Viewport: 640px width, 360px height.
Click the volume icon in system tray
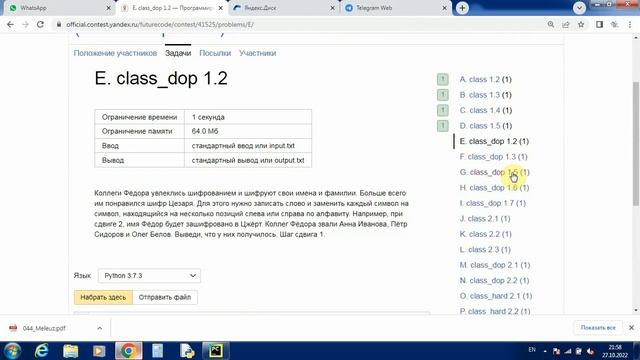(590, 351)
